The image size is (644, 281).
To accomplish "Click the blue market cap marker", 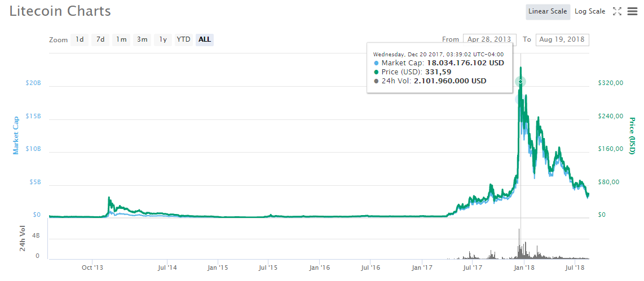I will 519,99.
